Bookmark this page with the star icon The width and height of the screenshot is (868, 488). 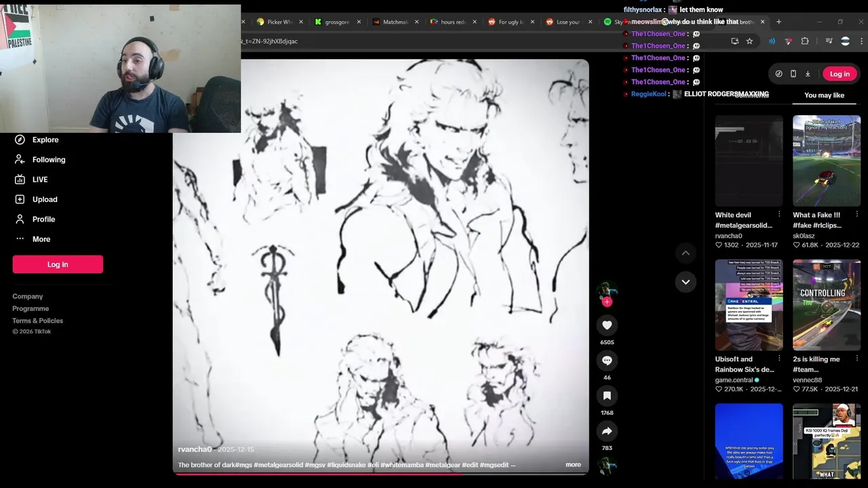[x=749, y=41]
